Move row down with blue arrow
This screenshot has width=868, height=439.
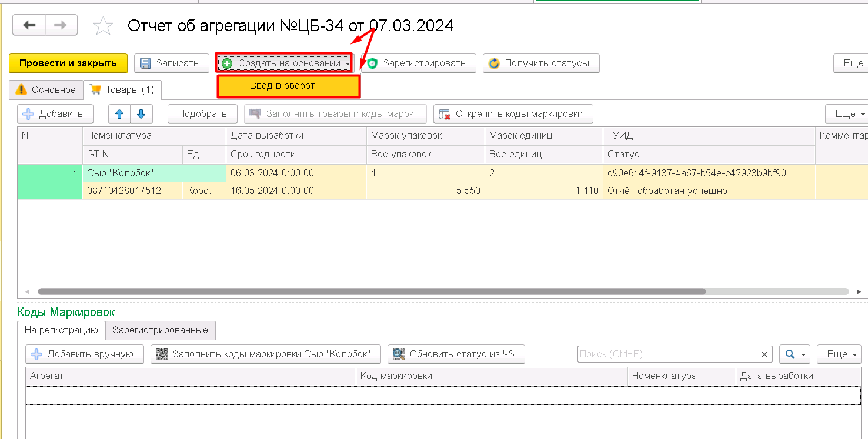142,113
